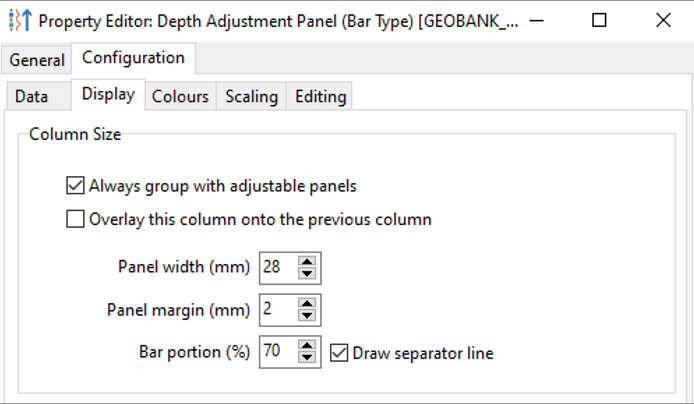
Task: Increase Panel width with up arrow
Action: click(308, 261)
